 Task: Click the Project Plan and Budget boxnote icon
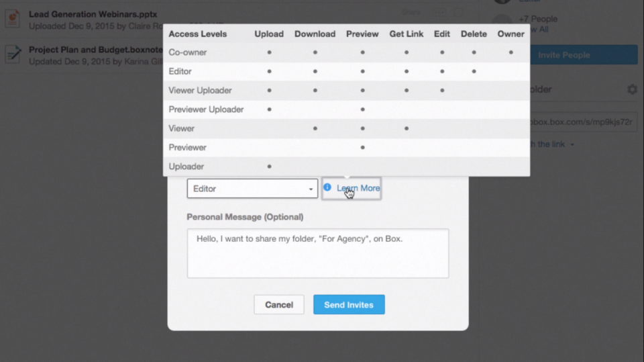coord(13,54)
